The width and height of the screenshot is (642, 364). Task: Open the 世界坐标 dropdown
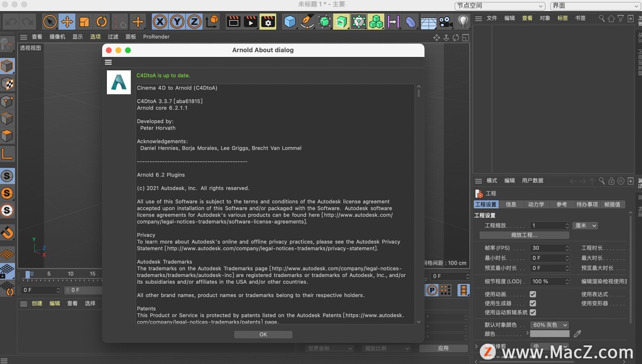(329, 348)
